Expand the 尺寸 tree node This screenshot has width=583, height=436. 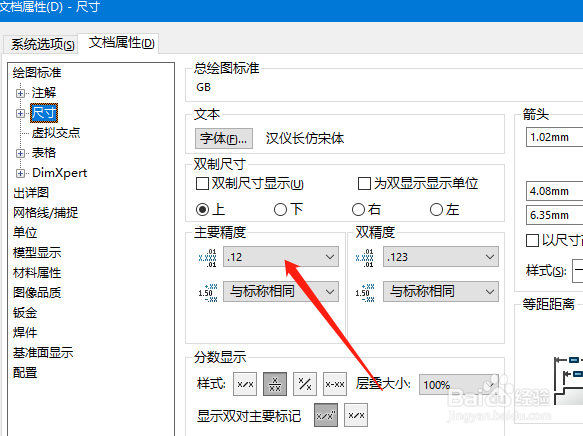click(x=20, y=113)
